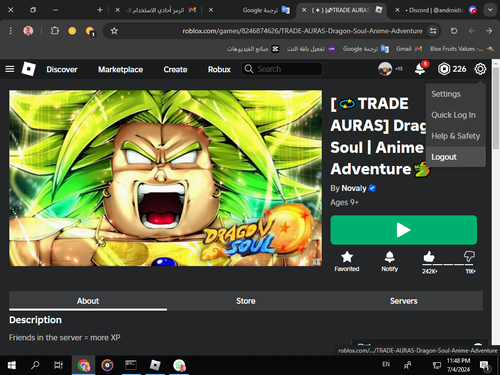
Task: Open a new browser tab
Action: coord(100,10)
